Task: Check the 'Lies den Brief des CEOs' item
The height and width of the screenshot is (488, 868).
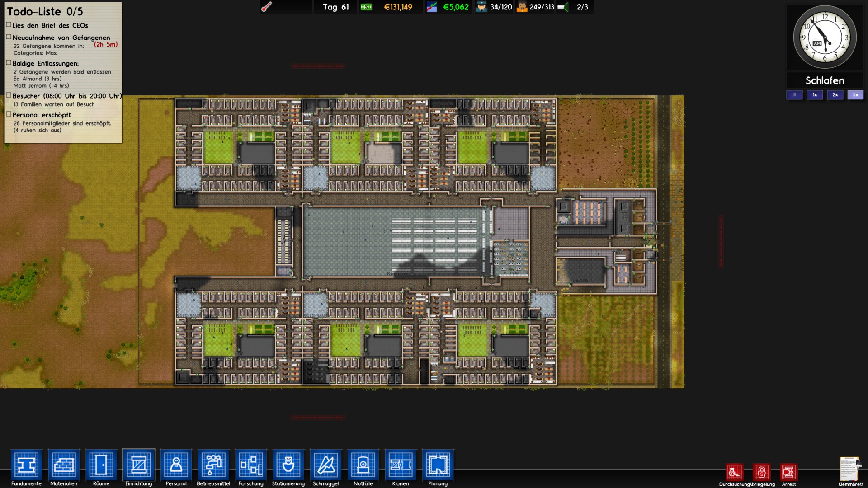Action: pyautogui.click(x=9, y=25)
